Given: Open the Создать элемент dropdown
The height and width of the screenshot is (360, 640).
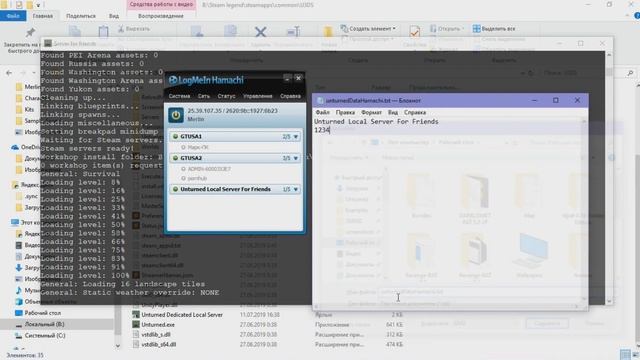Looking at the screenshot, I should [368, 29].
